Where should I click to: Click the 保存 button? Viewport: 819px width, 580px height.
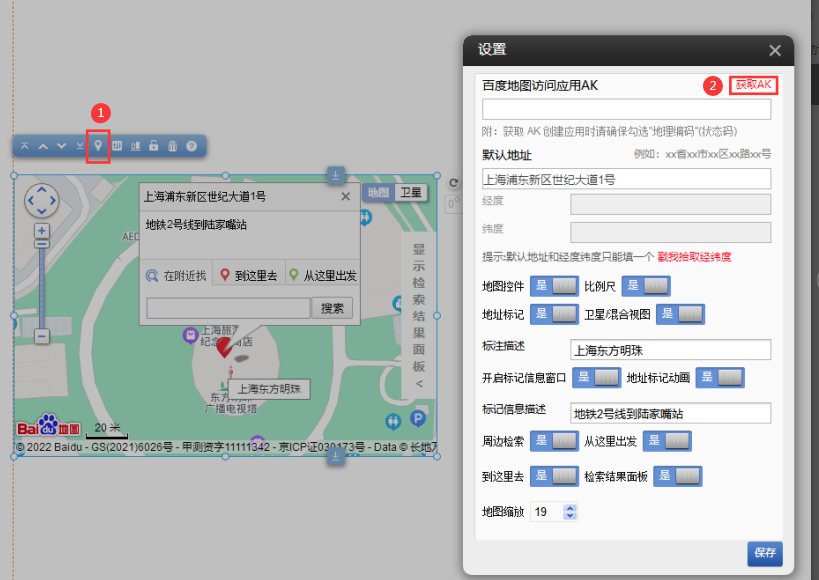(x=764, y=554)
